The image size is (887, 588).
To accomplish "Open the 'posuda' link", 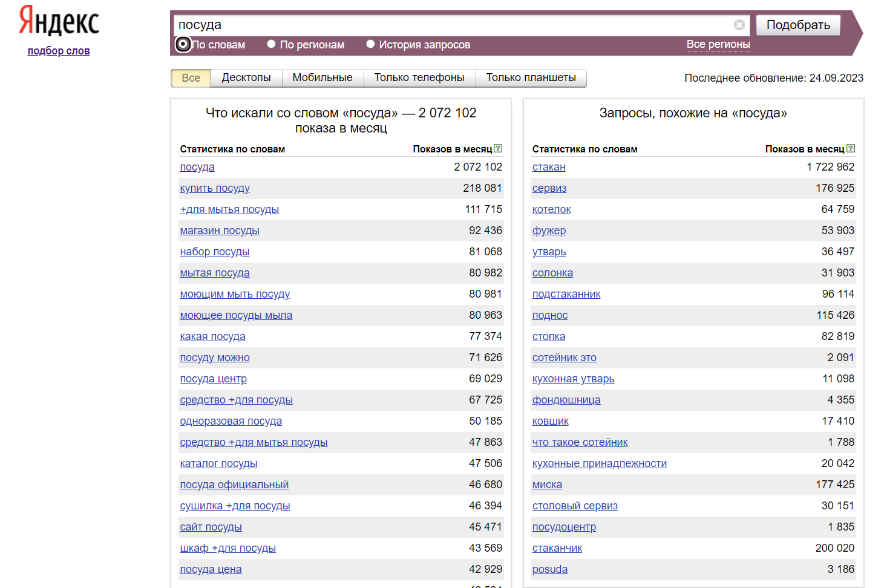I will [550, 569].
